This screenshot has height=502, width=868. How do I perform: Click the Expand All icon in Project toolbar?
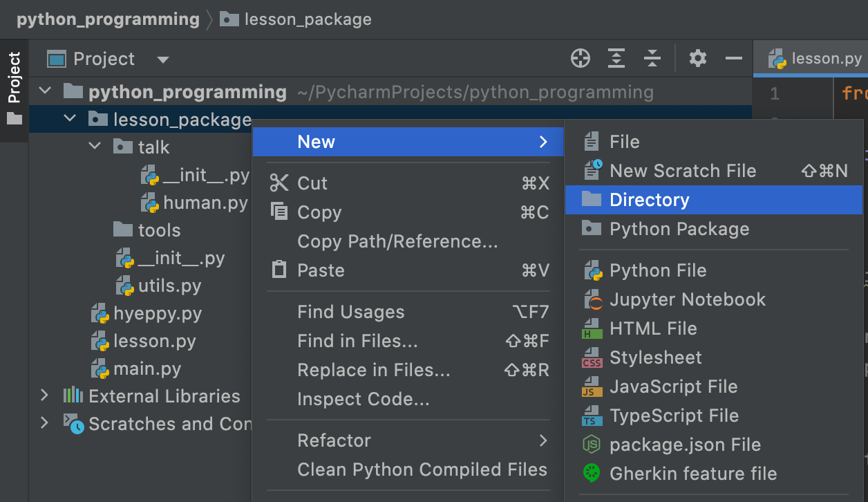coord(616,59)
